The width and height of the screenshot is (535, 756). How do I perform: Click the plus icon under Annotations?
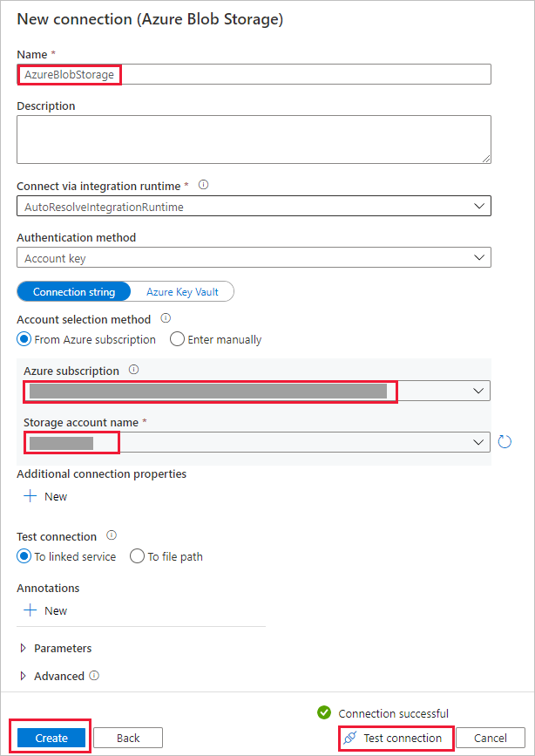tap(29, 610)
